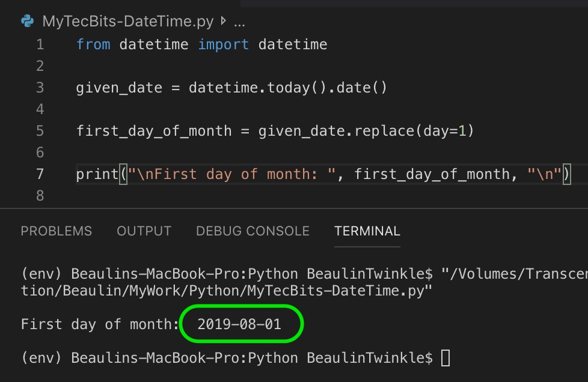Click the circled date 2019-08-01 in terminal
Viewport: 588px width, 382px height.
click(x=240, y=324)
